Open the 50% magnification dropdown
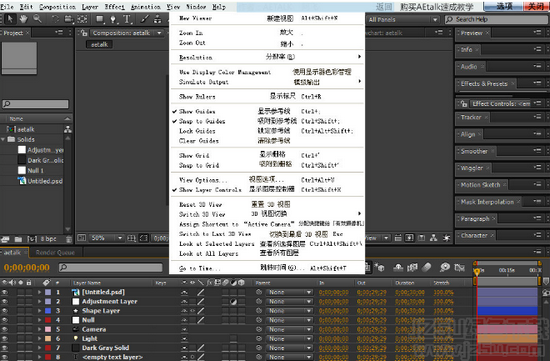This screenshot has height=361, width=550. point(106,238)
